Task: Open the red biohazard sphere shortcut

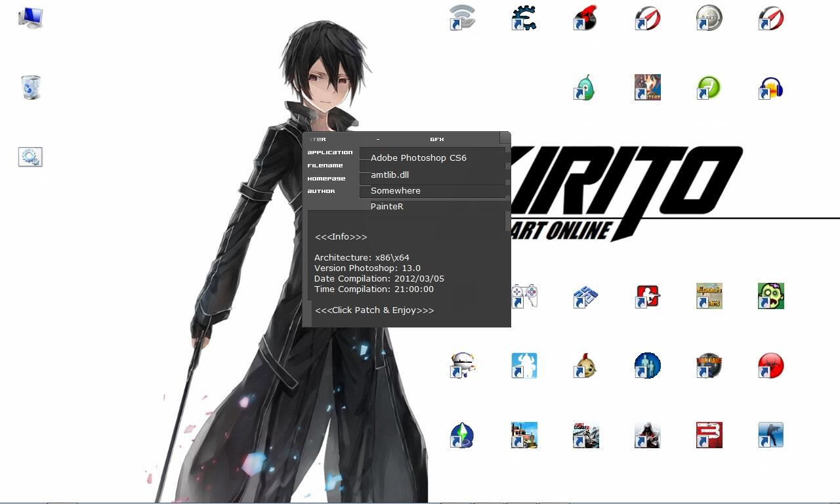Action: [770, 366]
